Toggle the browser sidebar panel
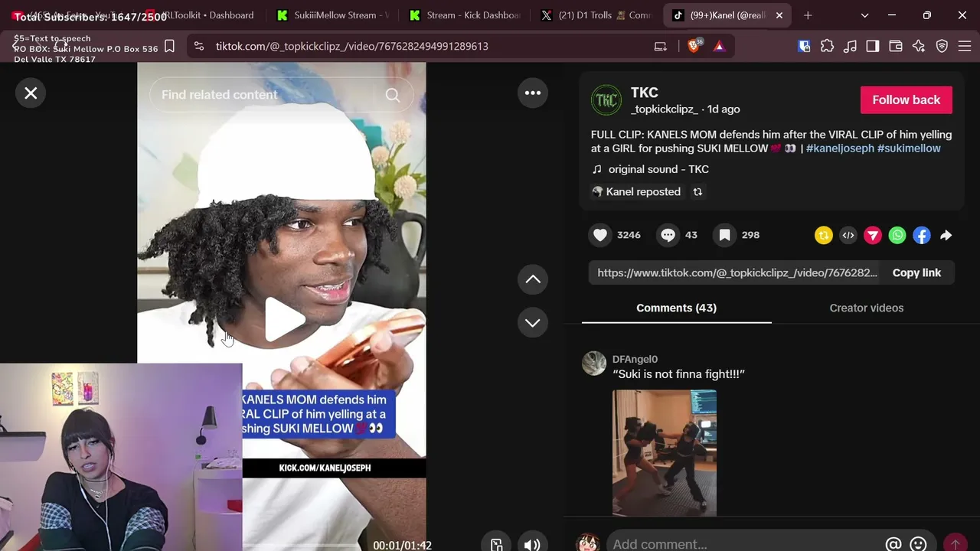Viewport: 980px width, 551px height. click(873, 46)
